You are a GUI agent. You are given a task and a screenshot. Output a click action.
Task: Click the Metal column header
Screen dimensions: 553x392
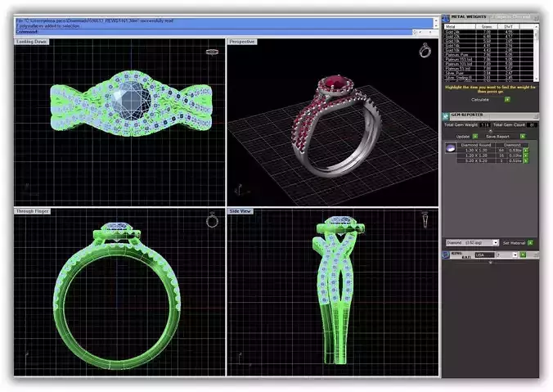point(460,26)
